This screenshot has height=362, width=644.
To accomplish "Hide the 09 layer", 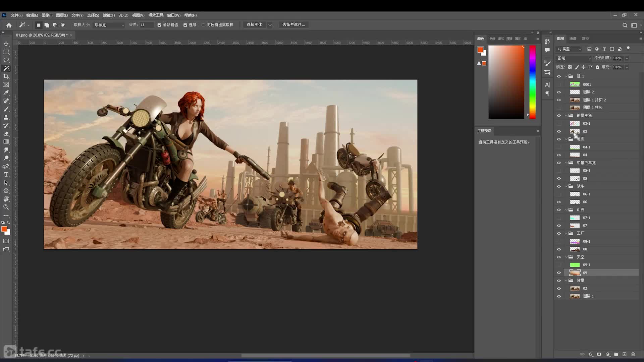I will point(559,273).
